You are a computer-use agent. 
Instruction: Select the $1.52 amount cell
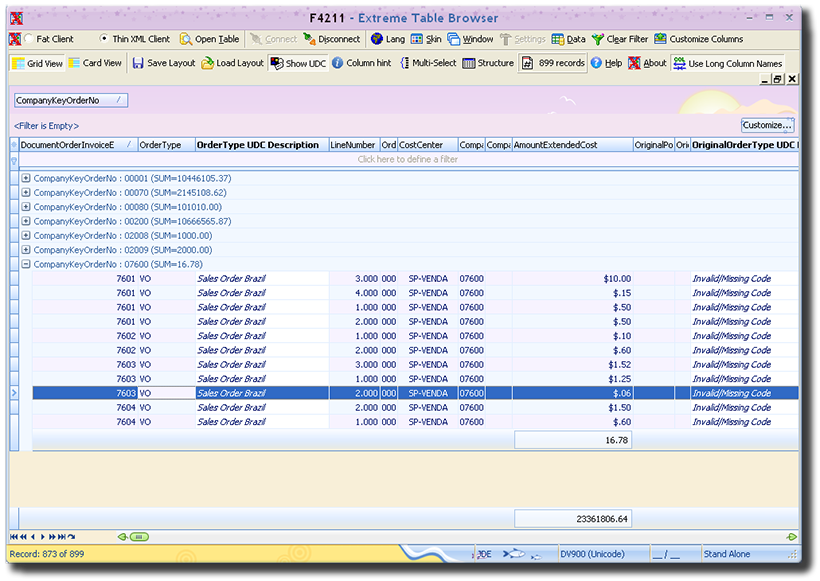(572, 364)
